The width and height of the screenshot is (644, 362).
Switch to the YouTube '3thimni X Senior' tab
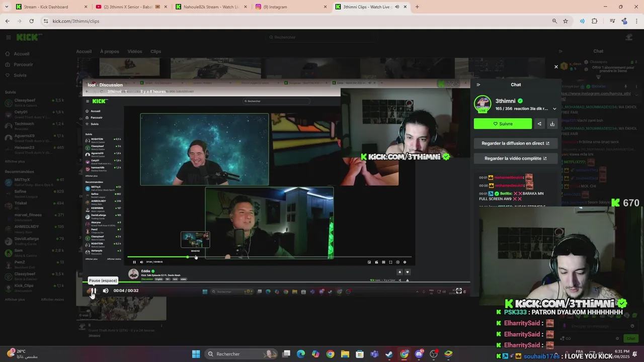[131, 7]
